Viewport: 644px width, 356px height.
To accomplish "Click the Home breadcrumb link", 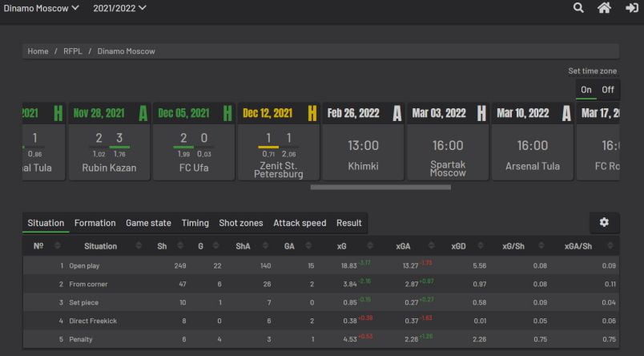I will pyautogui.click(x=38, y=51).
